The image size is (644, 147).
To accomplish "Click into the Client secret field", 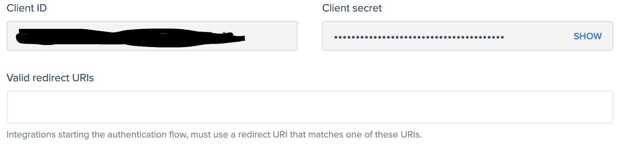I will [467, 36].
